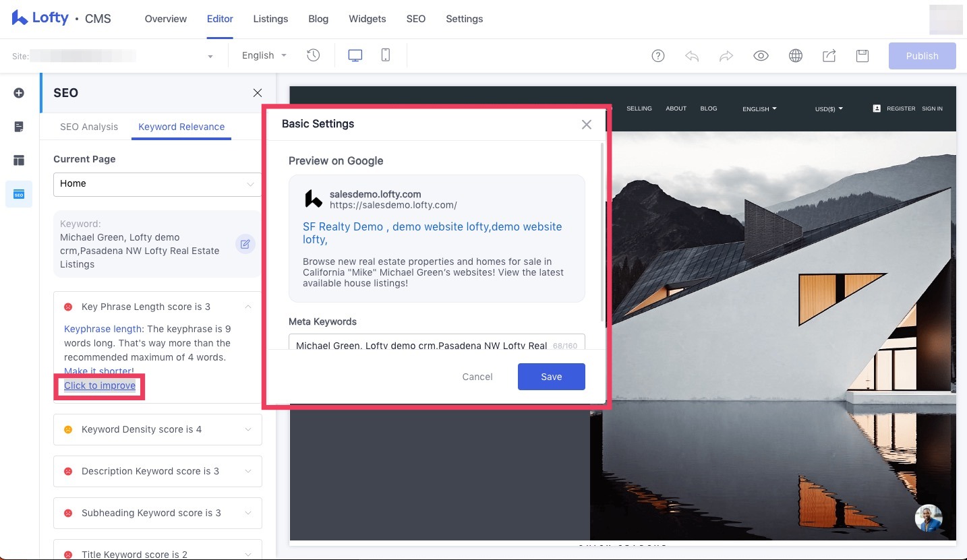Open the Listings menu
Image resolution: width=967 pixels, height=560 pixels.
[270, 19]
